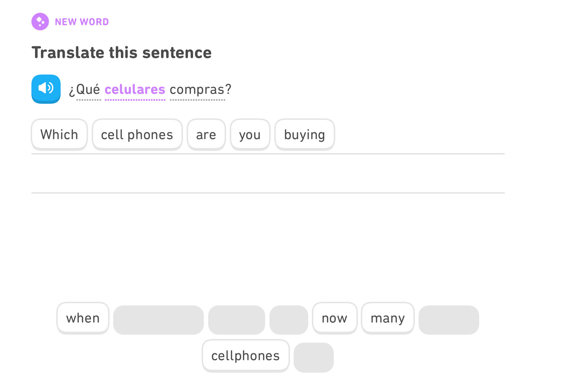Add the "now" tile to the answer
The height and width of the screenshot is (392, 573).
[x=335, y=318]
